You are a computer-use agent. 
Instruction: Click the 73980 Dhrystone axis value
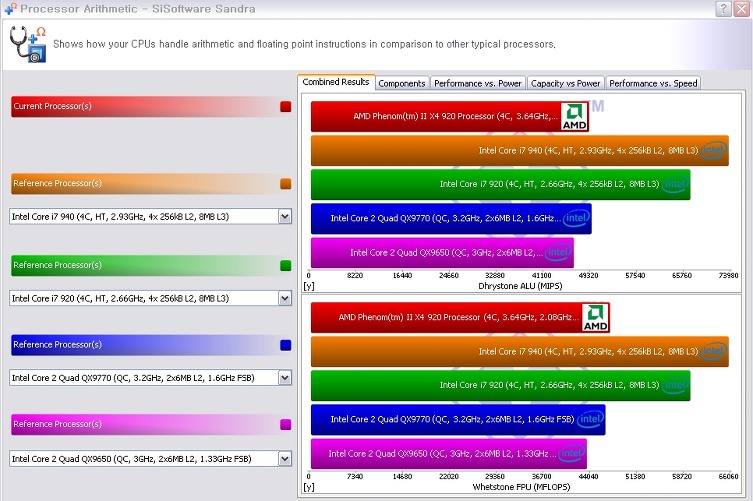pyautogui.click(x=728, y=276)
